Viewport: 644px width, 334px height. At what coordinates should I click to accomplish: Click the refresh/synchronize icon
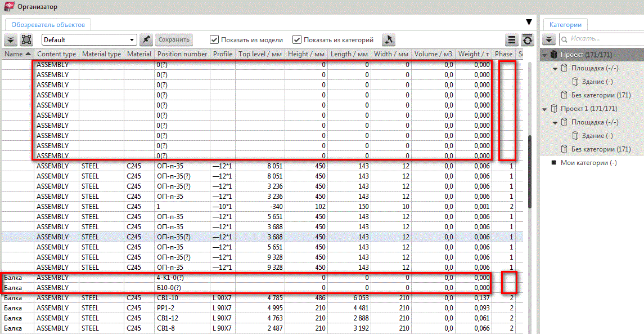click(527, 40)
